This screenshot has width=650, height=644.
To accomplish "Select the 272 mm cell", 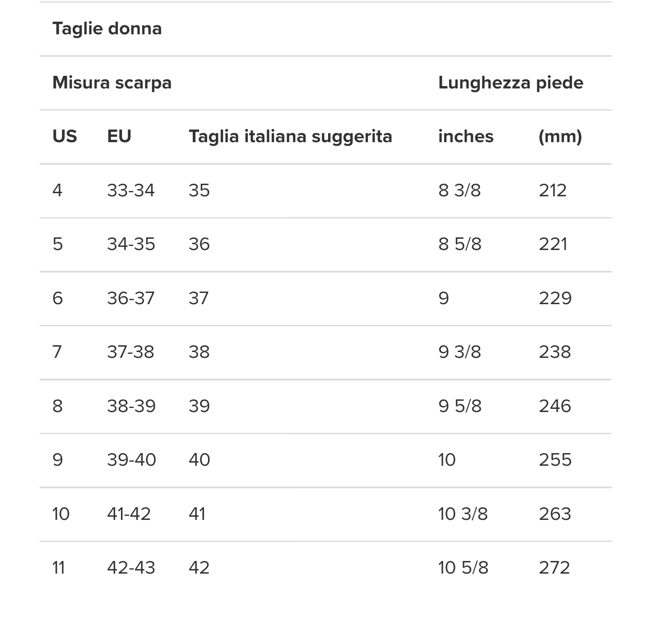I will (554, 568).
